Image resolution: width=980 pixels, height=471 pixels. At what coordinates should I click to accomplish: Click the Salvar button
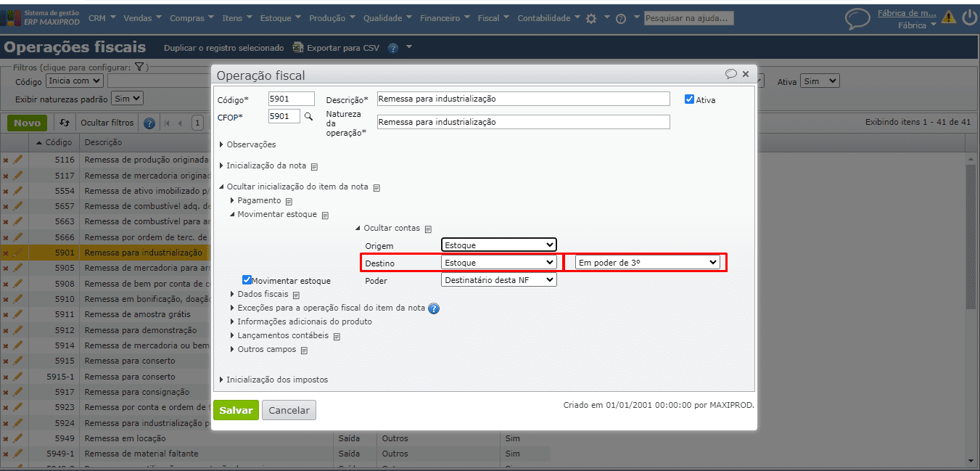click(x=236, y=410)
